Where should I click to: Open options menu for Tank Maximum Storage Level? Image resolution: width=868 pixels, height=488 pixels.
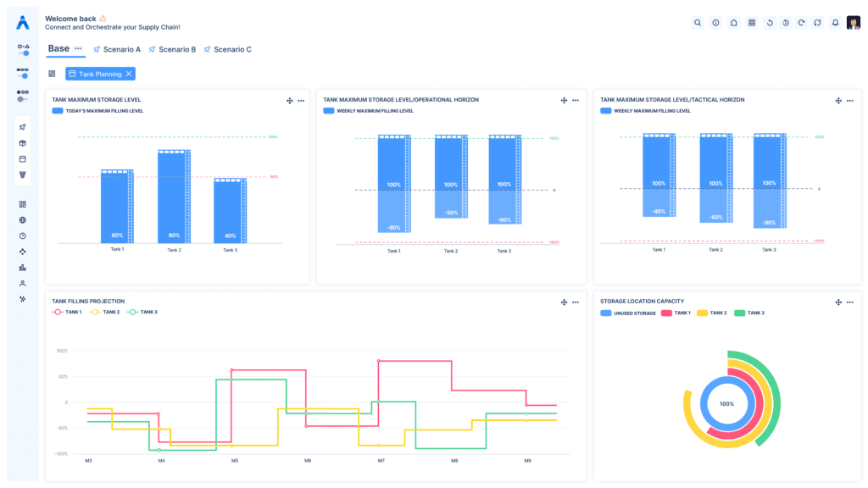pyautogui.click(x=301, y=101)
